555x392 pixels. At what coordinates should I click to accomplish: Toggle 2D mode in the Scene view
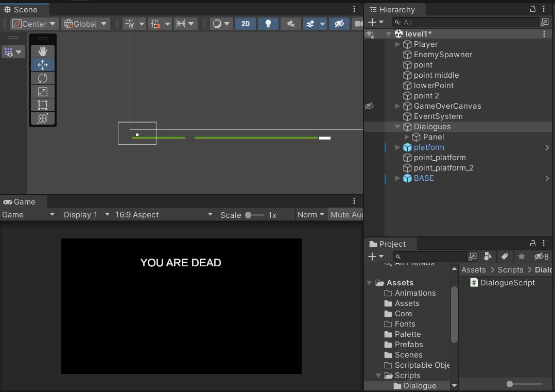click(245, 24)
